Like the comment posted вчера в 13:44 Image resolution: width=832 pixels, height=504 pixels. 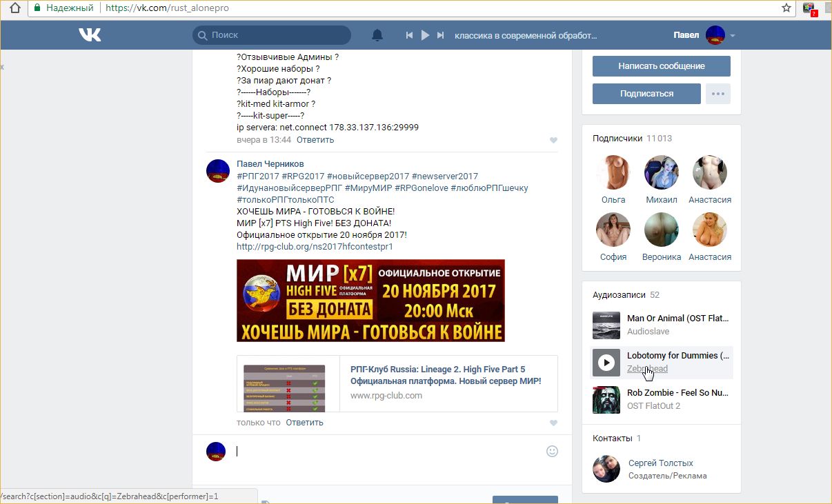(x=553, y=140)
